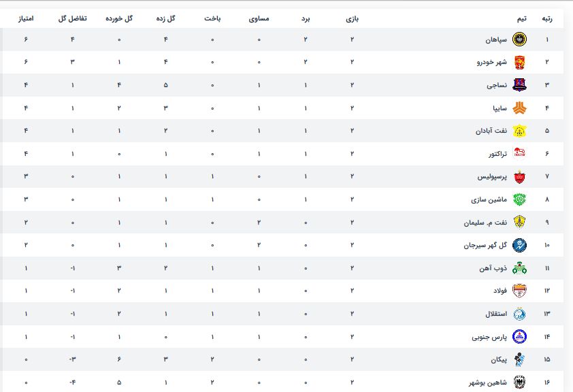Image resolution: width=573 pixels, height=392 pixels.
Task: Click the Sepahan team logo
Action: point(519,39)
